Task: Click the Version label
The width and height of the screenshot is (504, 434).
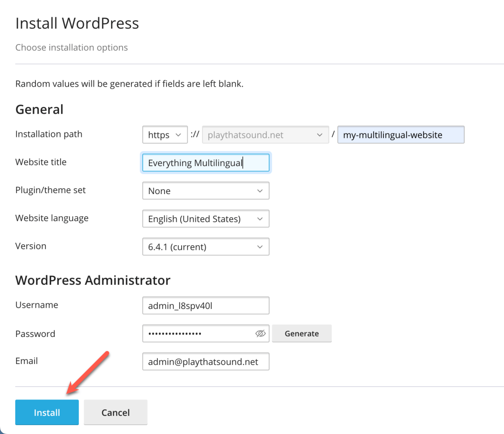Action: [31, 246]
